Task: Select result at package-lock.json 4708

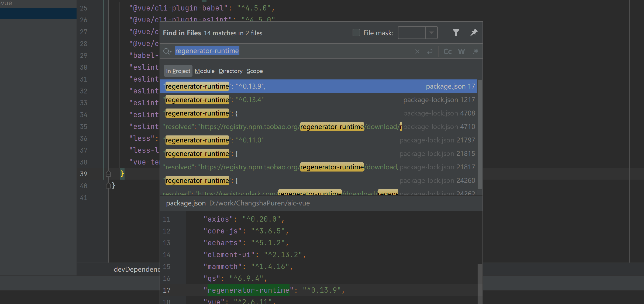Action: pos(319,113)
